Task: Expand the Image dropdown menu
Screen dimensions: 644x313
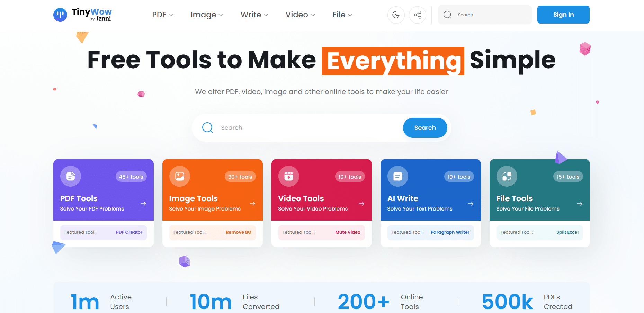Action: pos(207,15)
